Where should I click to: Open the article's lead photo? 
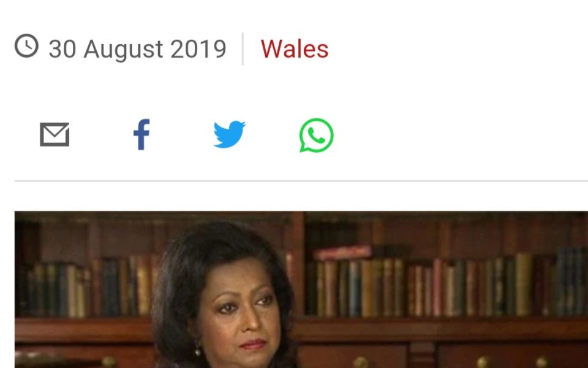[x=301, y=289]
